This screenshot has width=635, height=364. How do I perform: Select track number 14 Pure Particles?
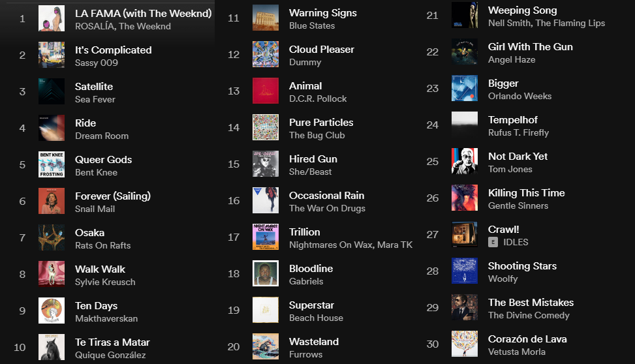tap(321, 123)
